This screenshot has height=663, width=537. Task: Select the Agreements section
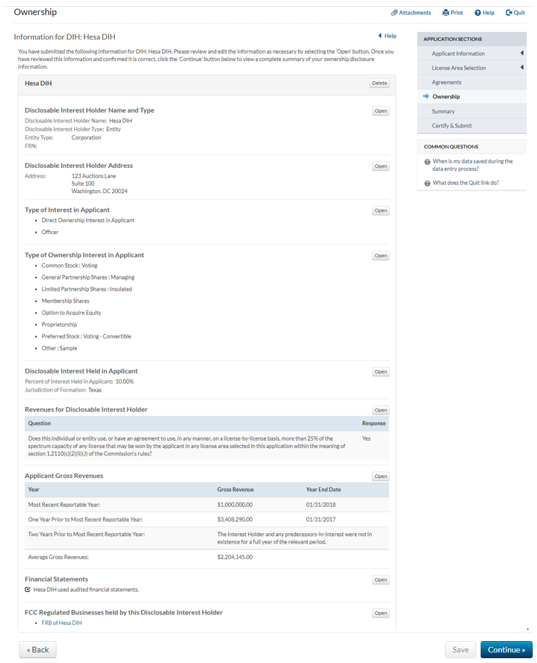[447, 82]
